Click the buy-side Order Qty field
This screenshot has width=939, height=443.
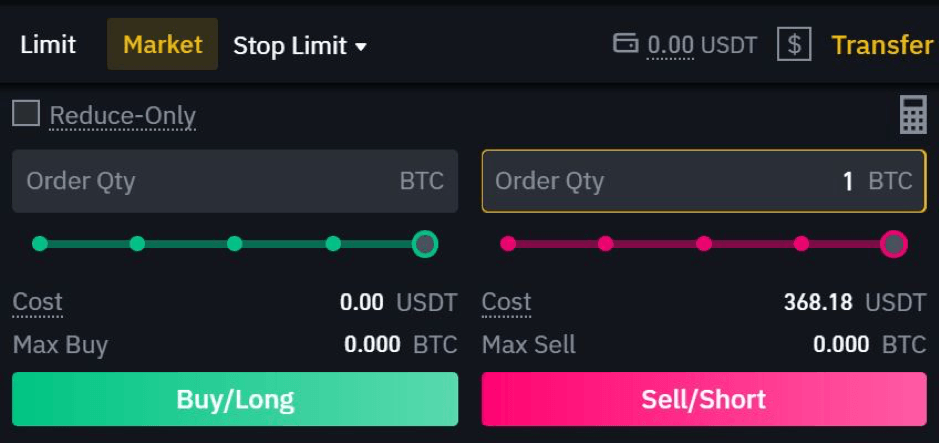[235, 181]
